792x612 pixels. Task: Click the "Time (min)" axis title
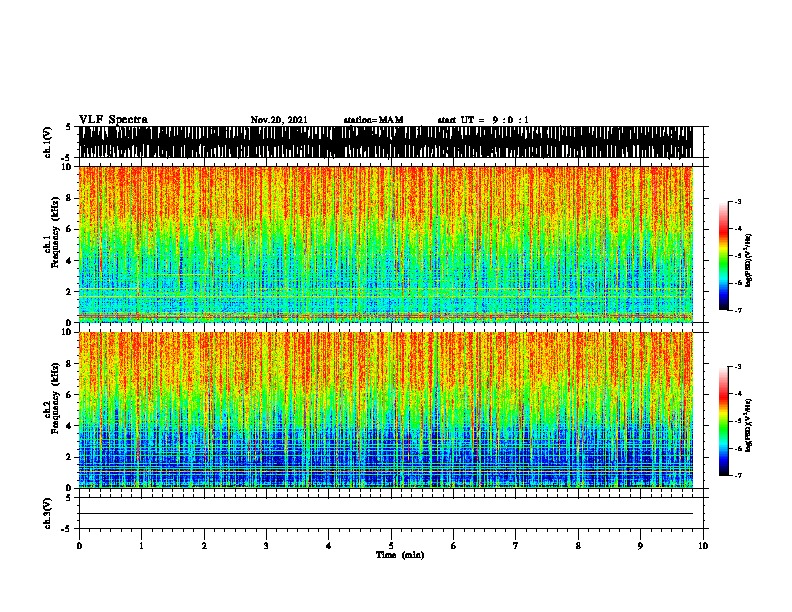400,555
